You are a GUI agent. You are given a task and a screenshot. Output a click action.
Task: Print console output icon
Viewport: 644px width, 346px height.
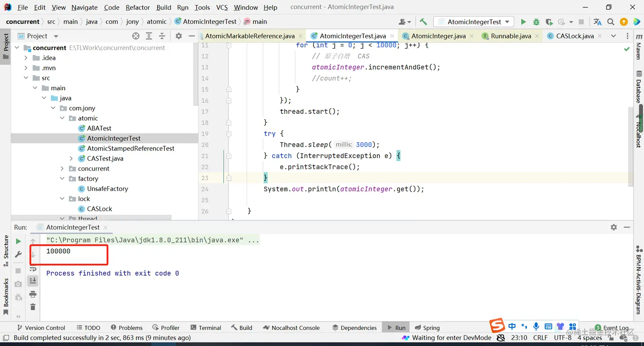coord(33,294)
